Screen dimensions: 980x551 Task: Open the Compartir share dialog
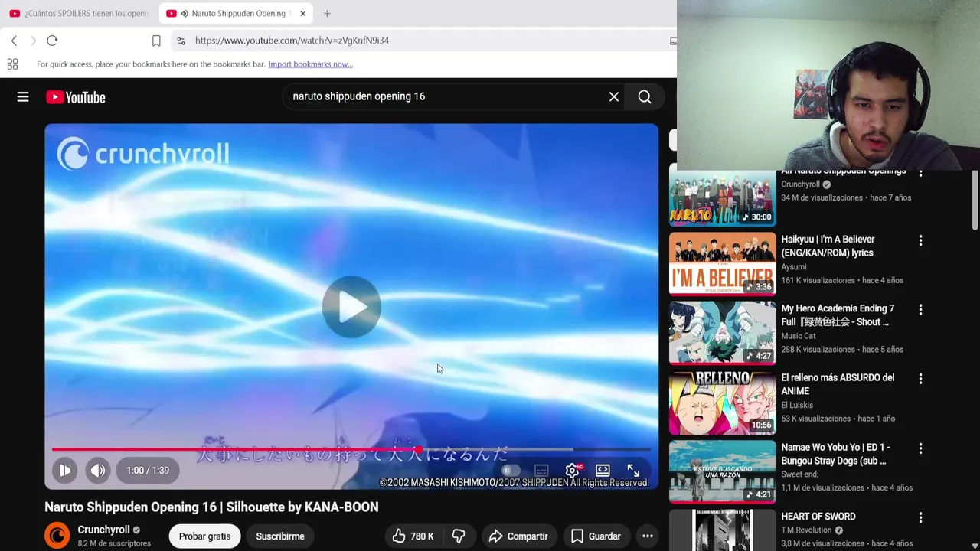[x=518, y=536]
